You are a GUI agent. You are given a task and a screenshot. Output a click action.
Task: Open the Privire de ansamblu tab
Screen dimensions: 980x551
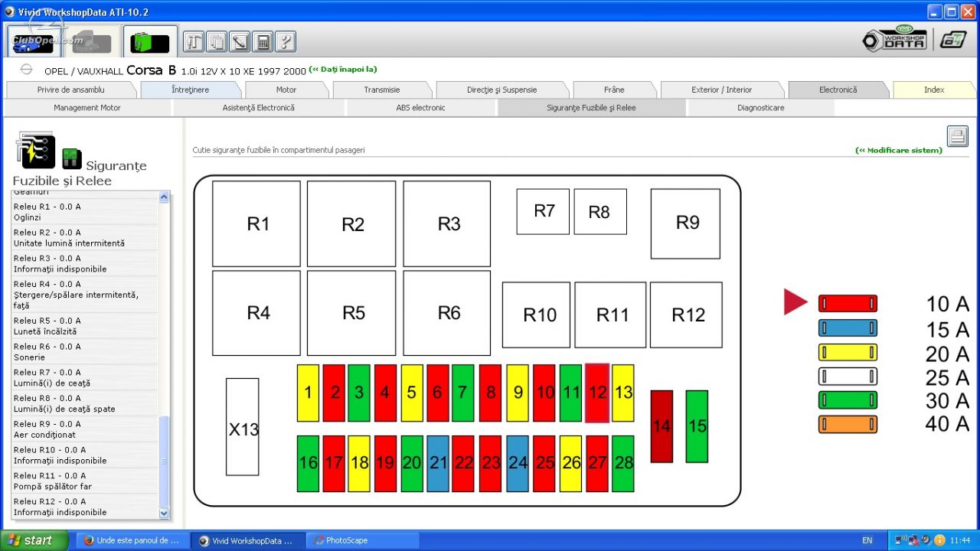(71, 90)
